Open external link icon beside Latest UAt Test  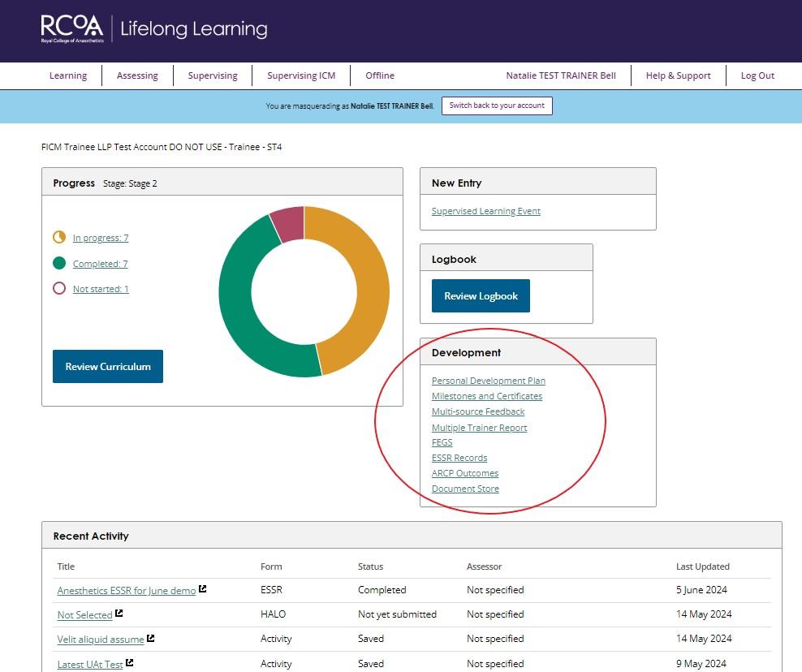(x=129, y=663)
